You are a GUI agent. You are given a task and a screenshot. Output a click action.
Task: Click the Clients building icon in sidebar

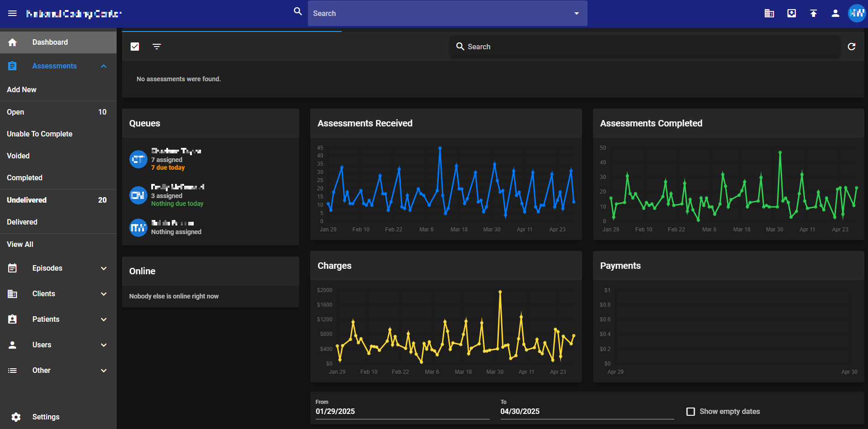12,294
